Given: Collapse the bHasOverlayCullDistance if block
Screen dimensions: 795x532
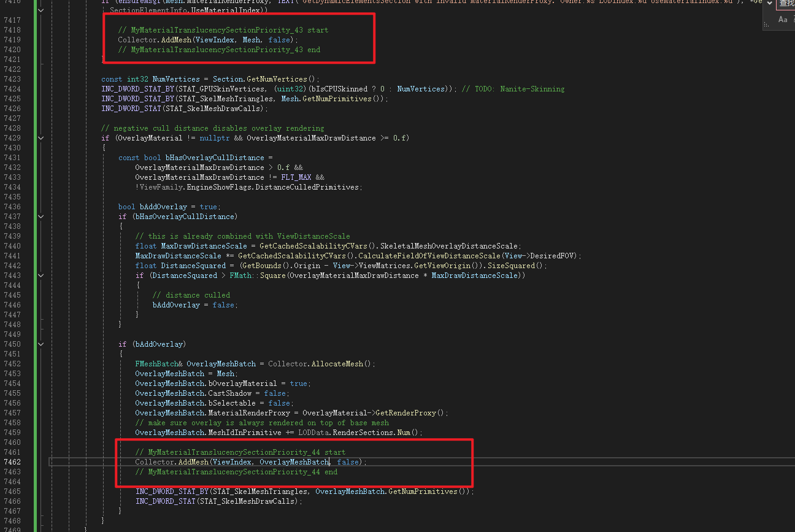Looking at the screenshot, I should coord(41,217).
